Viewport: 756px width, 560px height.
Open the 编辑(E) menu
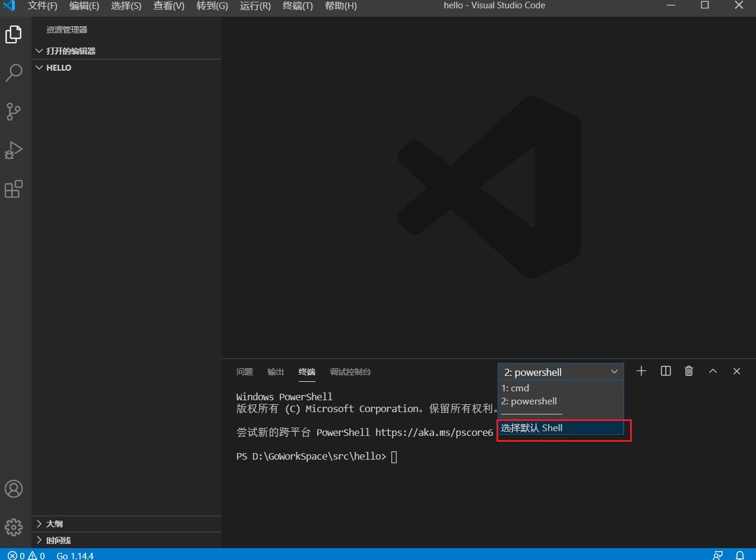(84, 6)
